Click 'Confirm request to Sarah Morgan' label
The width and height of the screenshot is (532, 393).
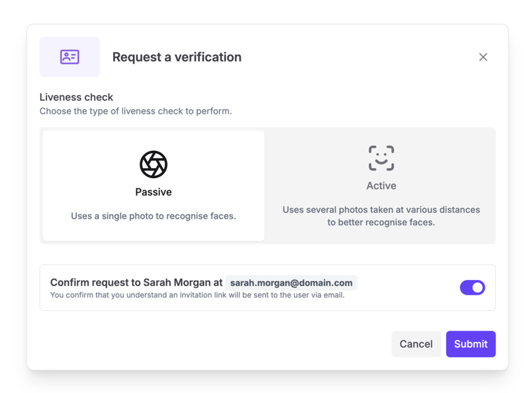[136, 283]
